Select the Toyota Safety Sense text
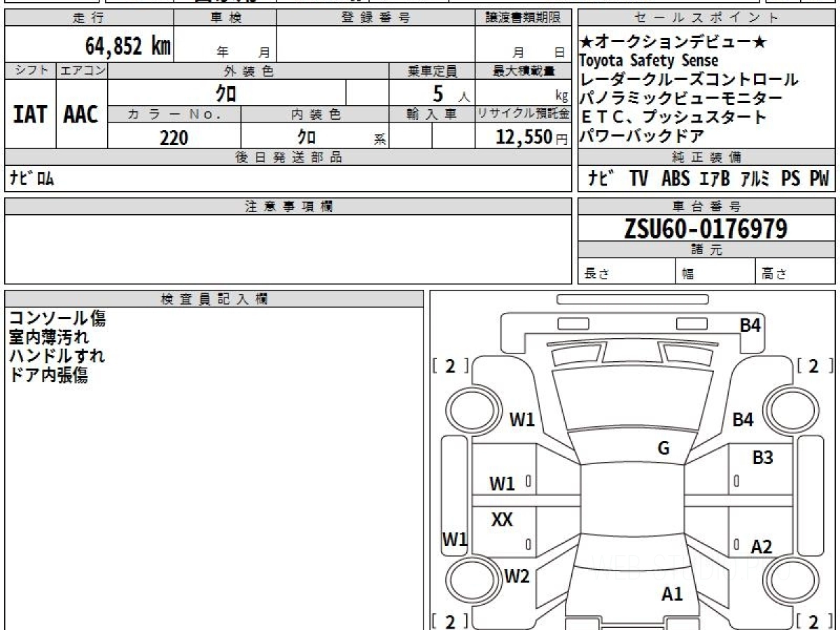 tap(649, 62)
